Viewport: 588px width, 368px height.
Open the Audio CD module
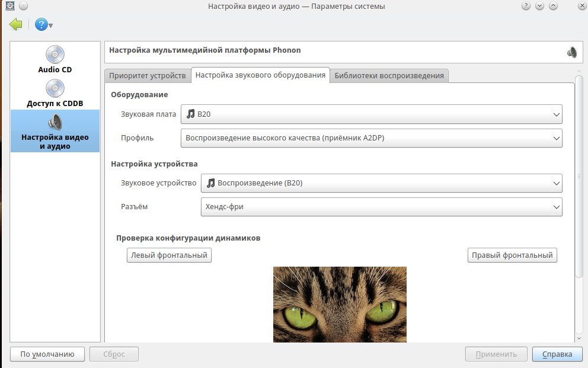(x=55, y=59)
